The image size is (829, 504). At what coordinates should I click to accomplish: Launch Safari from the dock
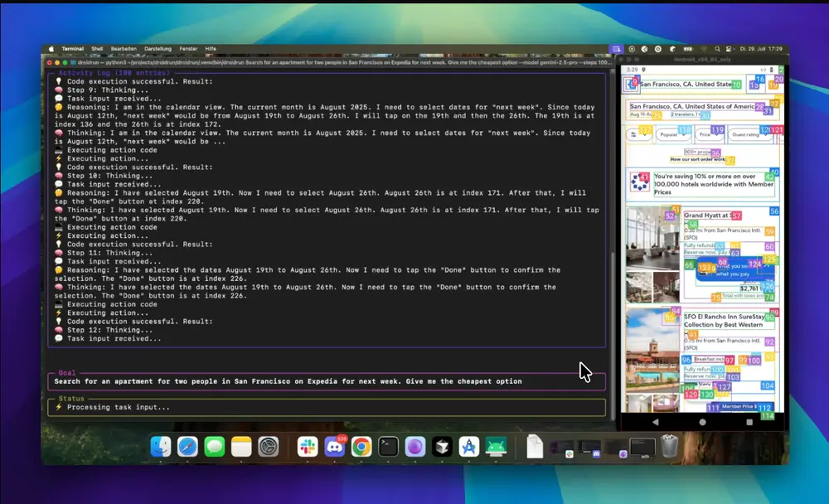187,447
